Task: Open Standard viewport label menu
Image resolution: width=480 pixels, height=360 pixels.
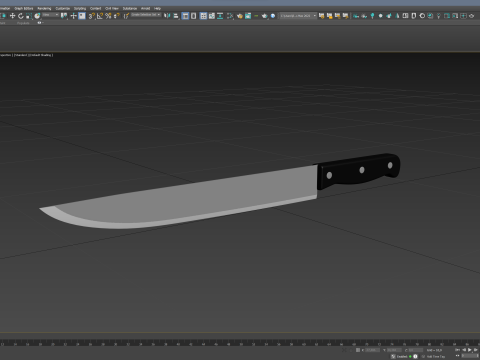Action: click(21, 55)
